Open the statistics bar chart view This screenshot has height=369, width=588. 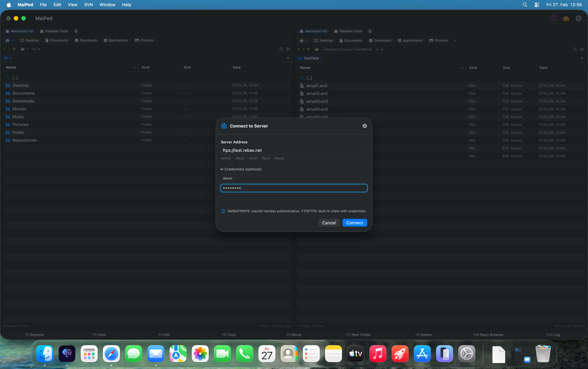[x=566, y=18]
